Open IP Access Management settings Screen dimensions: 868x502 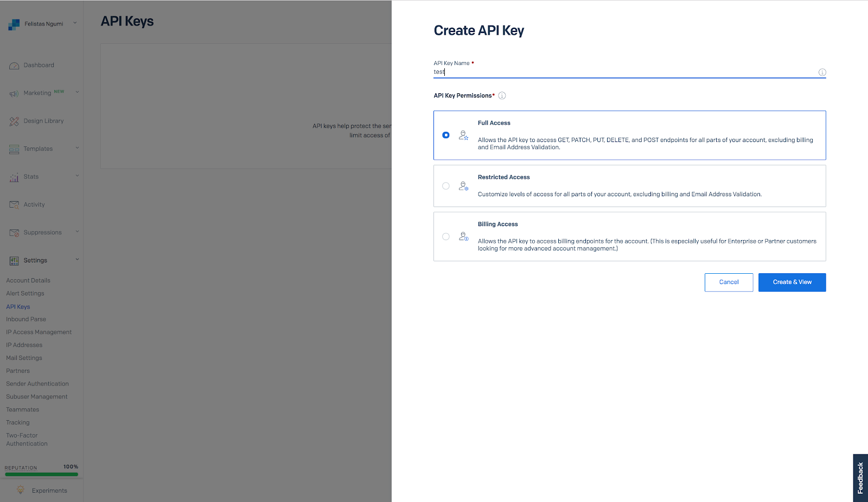39,332
